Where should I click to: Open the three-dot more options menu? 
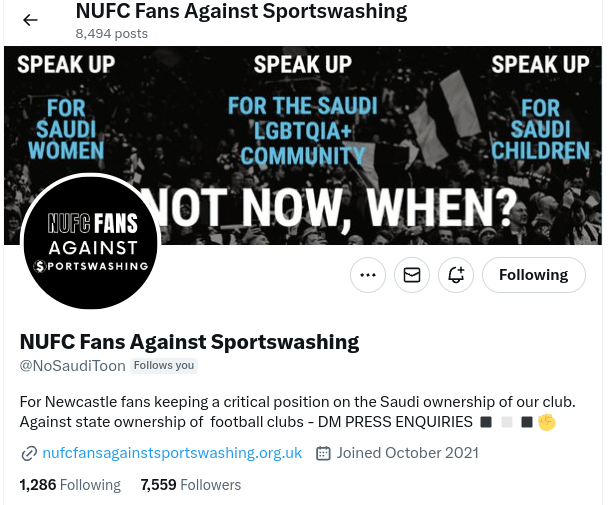click(368, 275)
